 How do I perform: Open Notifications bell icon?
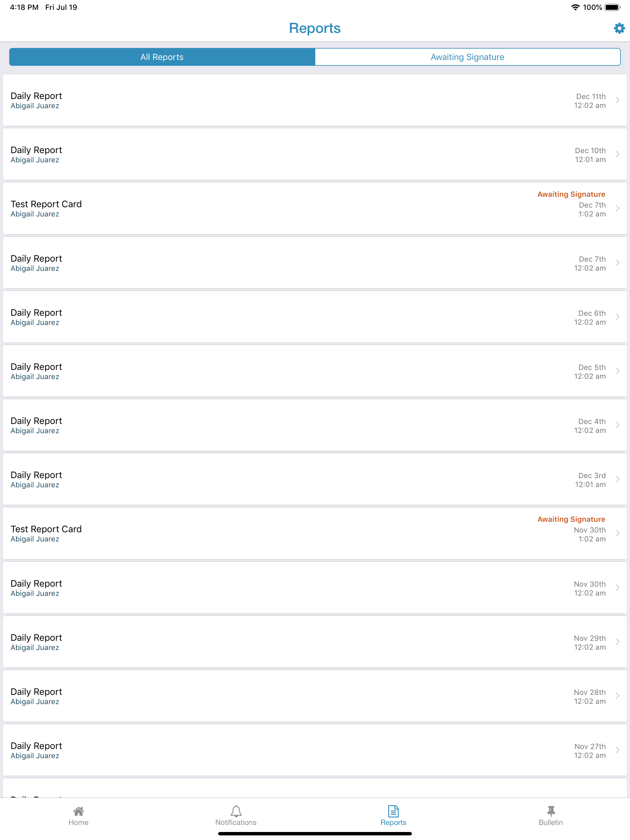pyautogui.click(x=236, y=811)
